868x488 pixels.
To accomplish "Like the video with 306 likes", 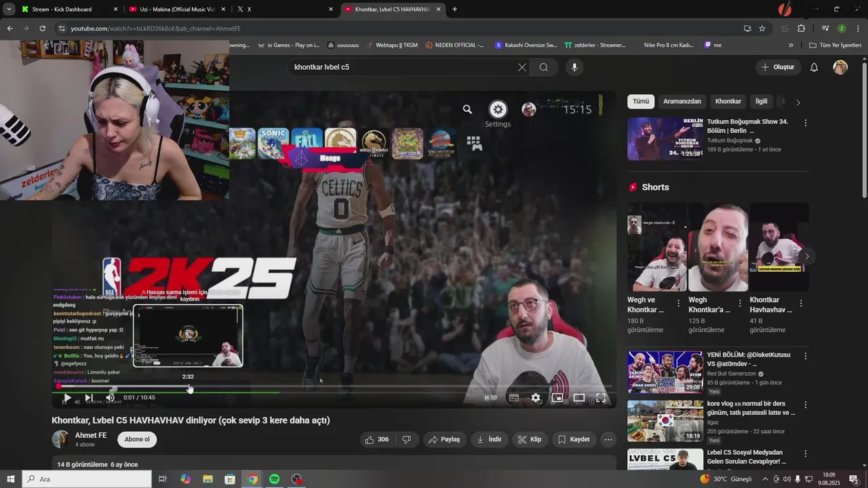I will click(377, 439).
